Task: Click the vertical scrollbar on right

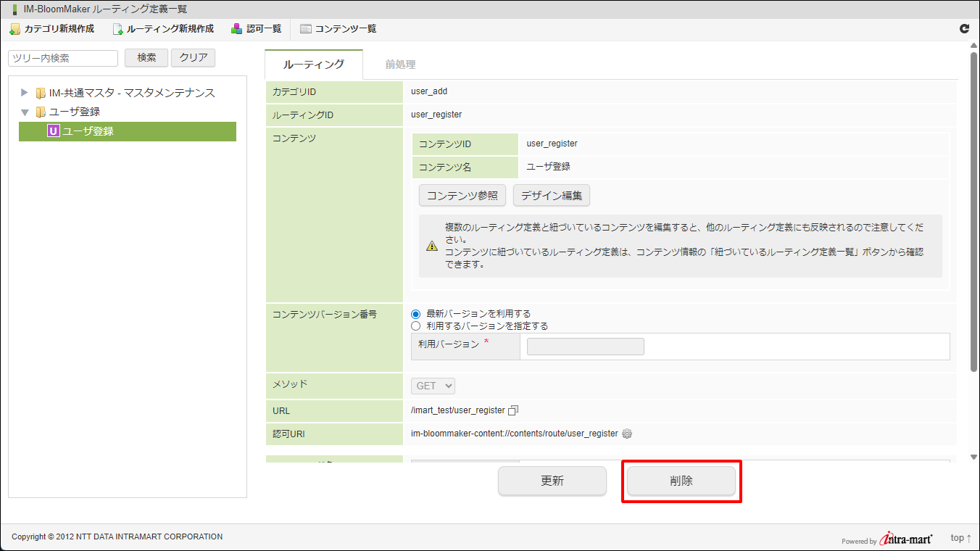Action: point(973,210)
